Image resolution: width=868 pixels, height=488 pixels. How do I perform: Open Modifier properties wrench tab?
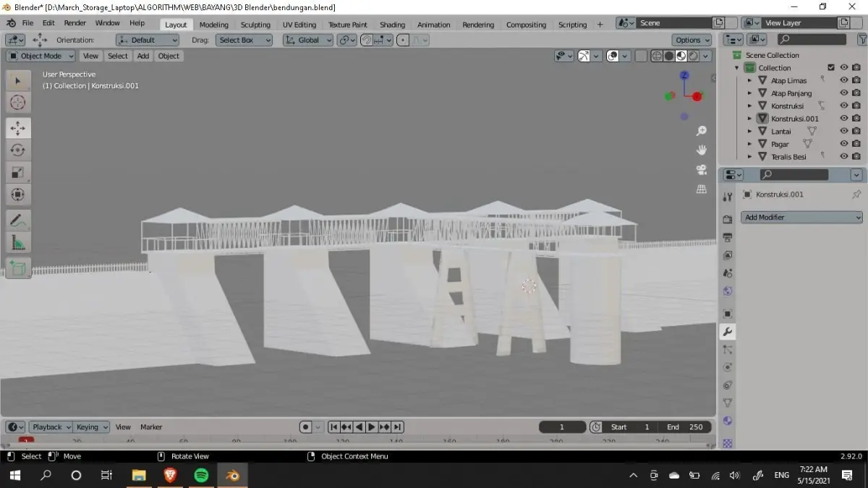point(728,332)
